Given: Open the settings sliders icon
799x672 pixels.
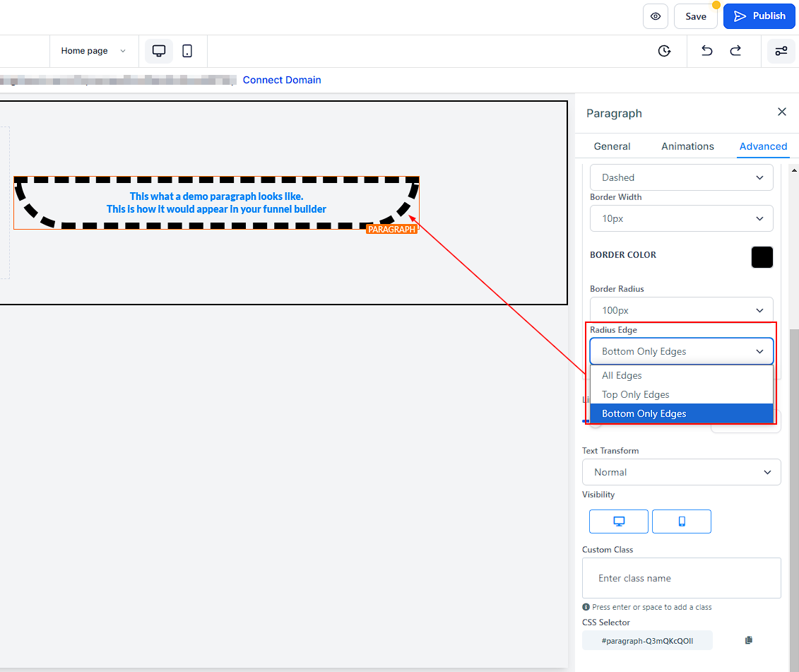Looking at the screenshot, I should coord(781,51).
